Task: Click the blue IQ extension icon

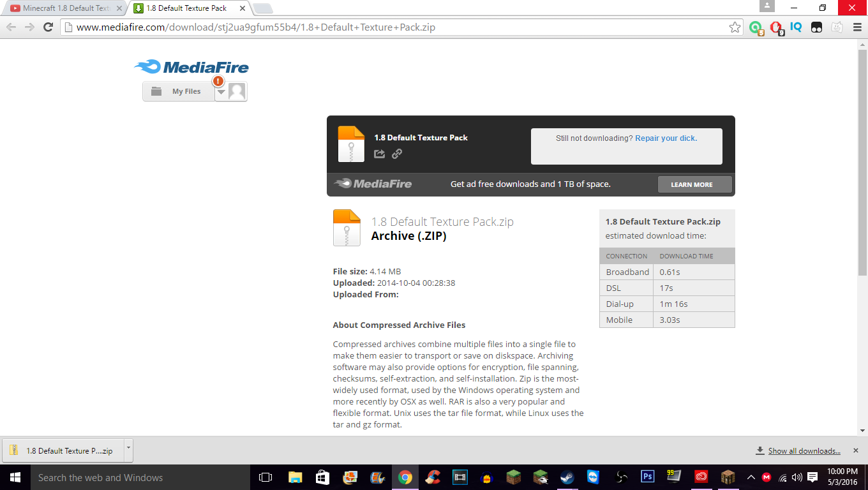Action: point(796,27)
